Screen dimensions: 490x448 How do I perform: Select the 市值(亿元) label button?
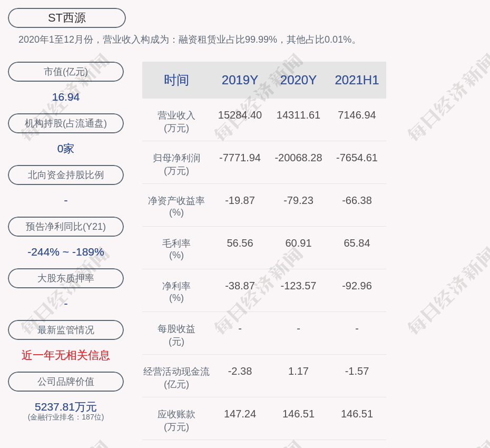(66, 72)
